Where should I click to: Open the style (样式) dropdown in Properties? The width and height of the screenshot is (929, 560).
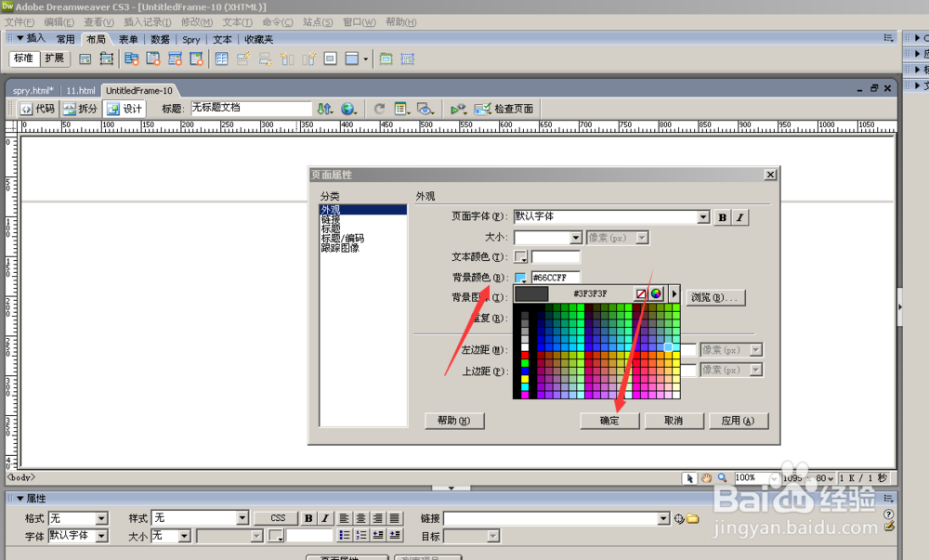[x=242, y=518]
